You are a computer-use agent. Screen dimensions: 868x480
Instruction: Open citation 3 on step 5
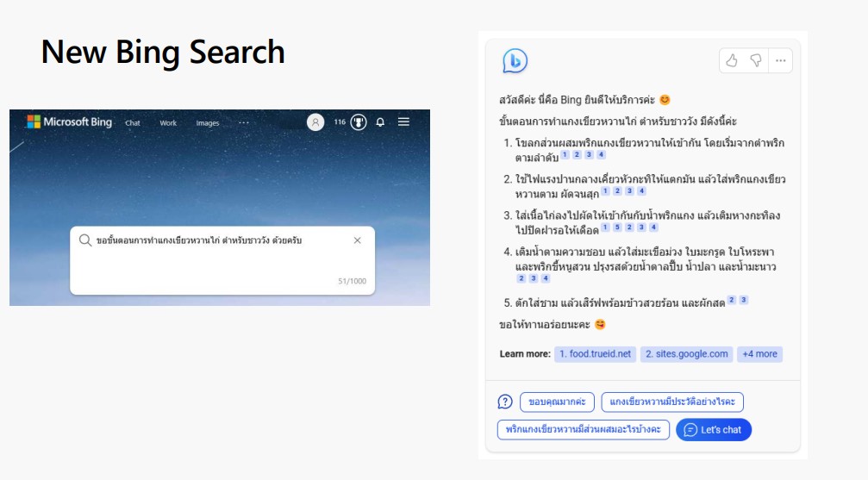tap(744, 300)
